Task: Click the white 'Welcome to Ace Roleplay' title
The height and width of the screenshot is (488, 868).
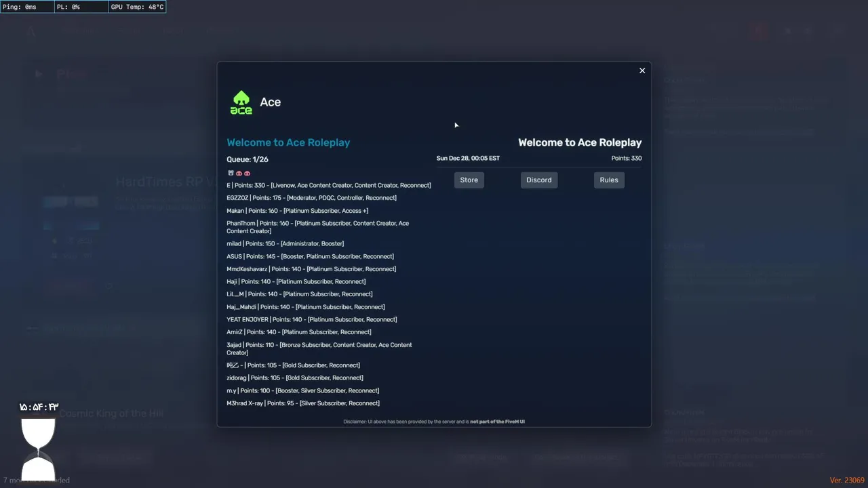Action: click(x=580, y=142)
